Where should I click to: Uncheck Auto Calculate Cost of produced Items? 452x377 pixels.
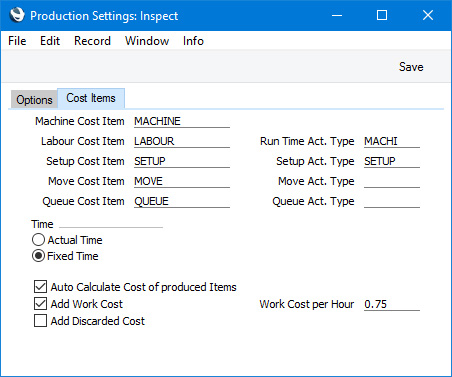pyautogui.click(x=40, y=287)
